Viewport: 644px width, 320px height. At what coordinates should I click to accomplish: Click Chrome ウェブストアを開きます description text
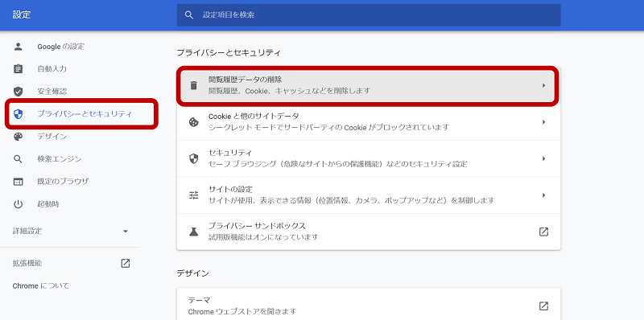[x=242, y=311]
